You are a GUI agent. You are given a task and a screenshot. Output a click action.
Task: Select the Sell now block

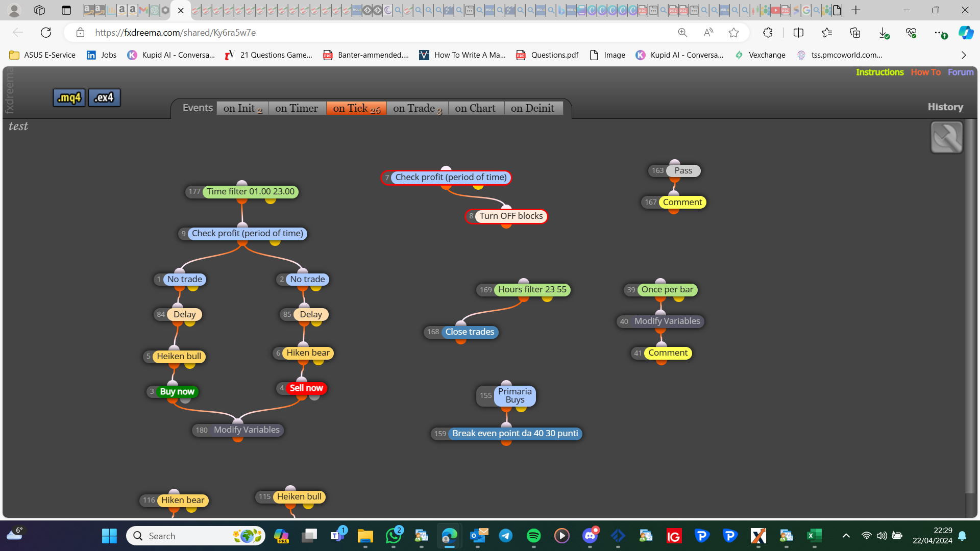click(x=302, y=388)
